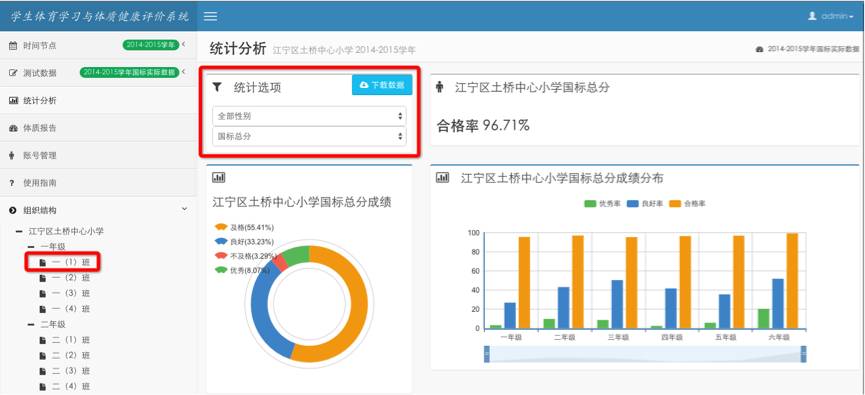Toggle 良好率 series in bar chart legend
This screenshot has height=395, width=865.
point(644,204)
